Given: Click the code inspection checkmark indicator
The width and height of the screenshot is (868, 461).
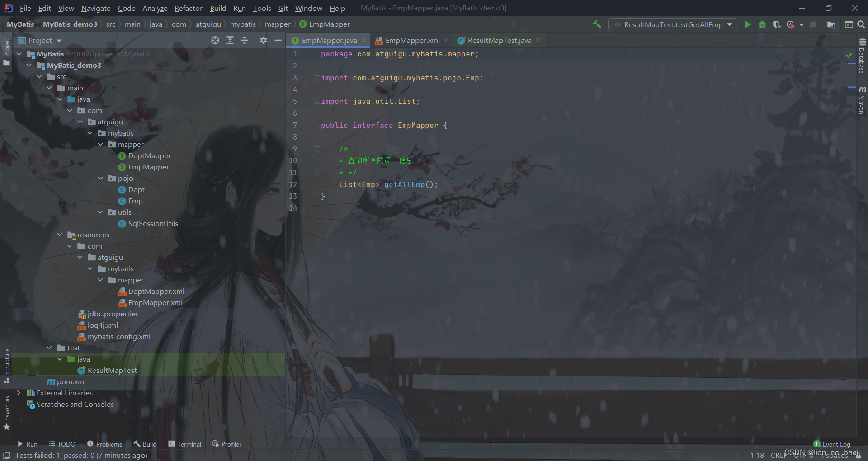Looking at the screenshot, I should tap(849, 55).
